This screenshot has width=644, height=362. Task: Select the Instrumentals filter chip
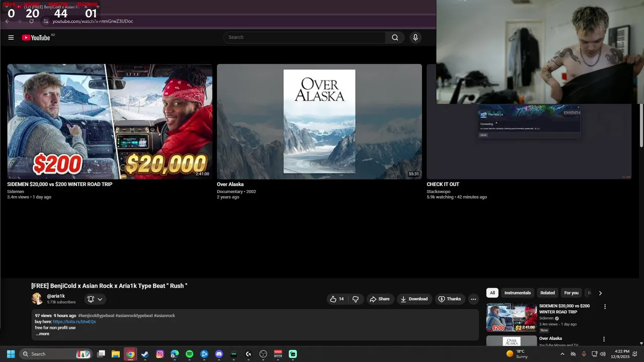518,293
